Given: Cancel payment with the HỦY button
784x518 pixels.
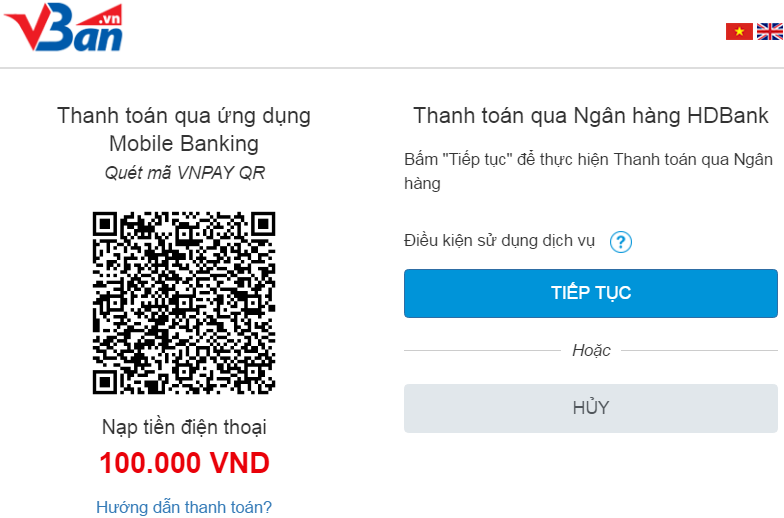Looking at the screenshot, I should pyautogui.click(x=590, y=408).
